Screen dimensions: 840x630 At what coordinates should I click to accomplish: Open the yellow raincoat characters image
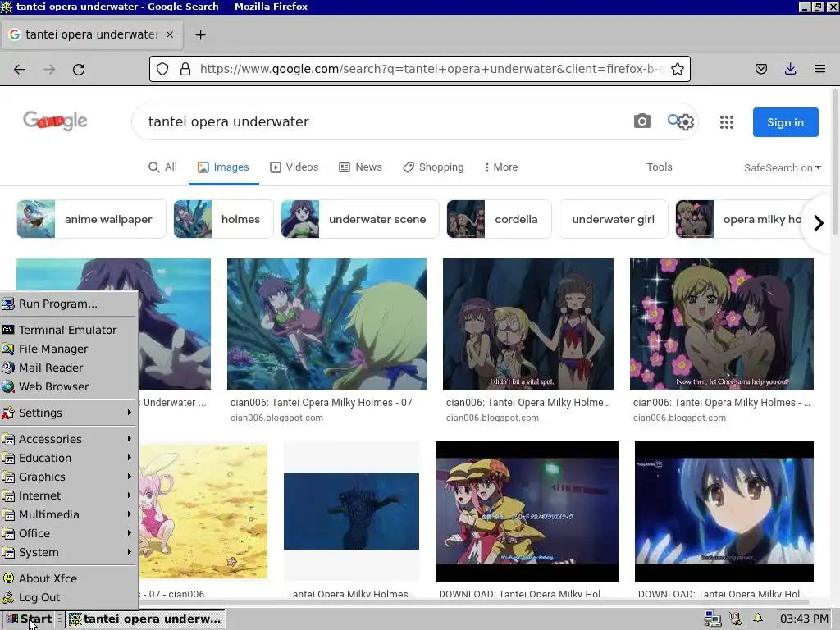527,511
